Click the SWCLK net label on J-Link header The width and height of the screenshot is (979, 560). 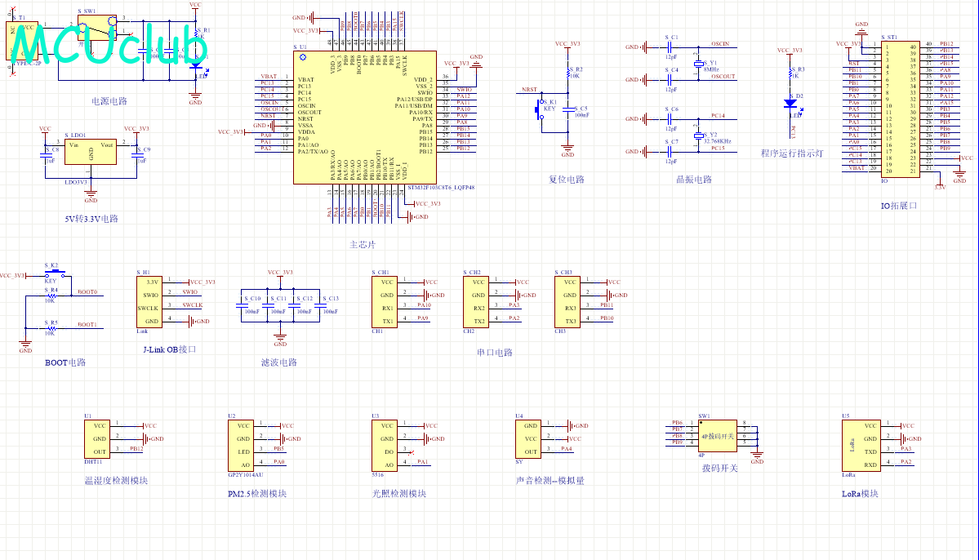coord(193,304)
